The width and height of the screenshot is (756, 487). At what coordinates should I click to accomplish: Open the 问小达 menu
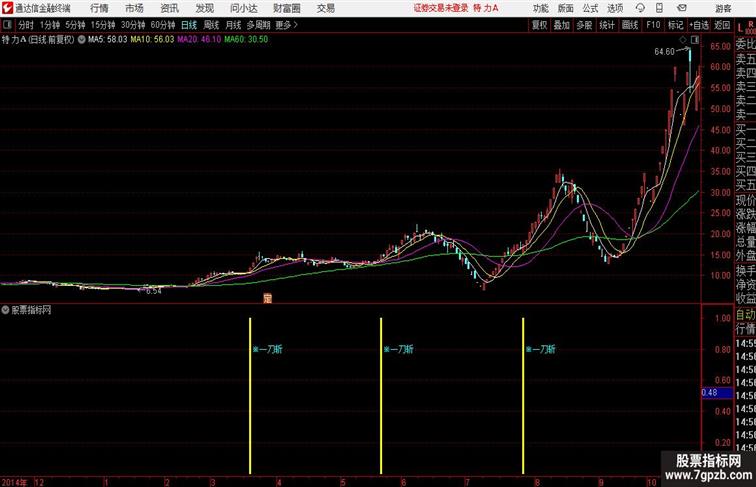tap(244, 8)
